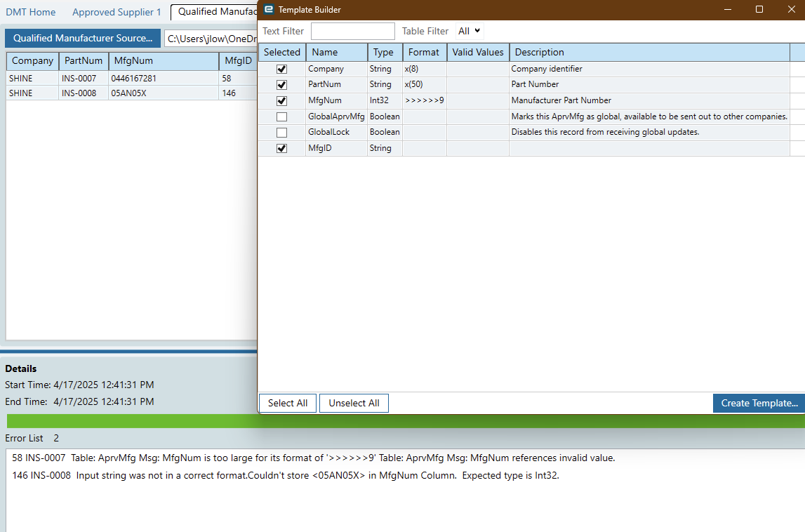
Task: Maximize the Template Builder window
Action: (759, 9)
